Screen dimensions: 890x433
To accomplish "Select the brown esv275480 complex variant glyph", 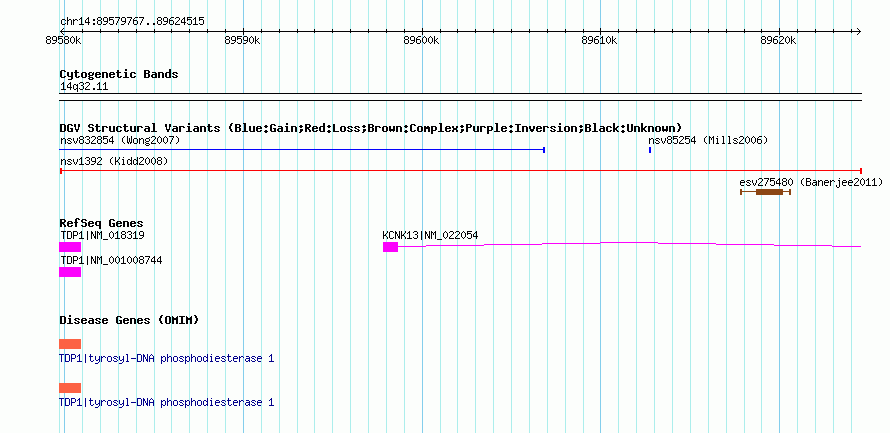I will click(x=766, y=192).
